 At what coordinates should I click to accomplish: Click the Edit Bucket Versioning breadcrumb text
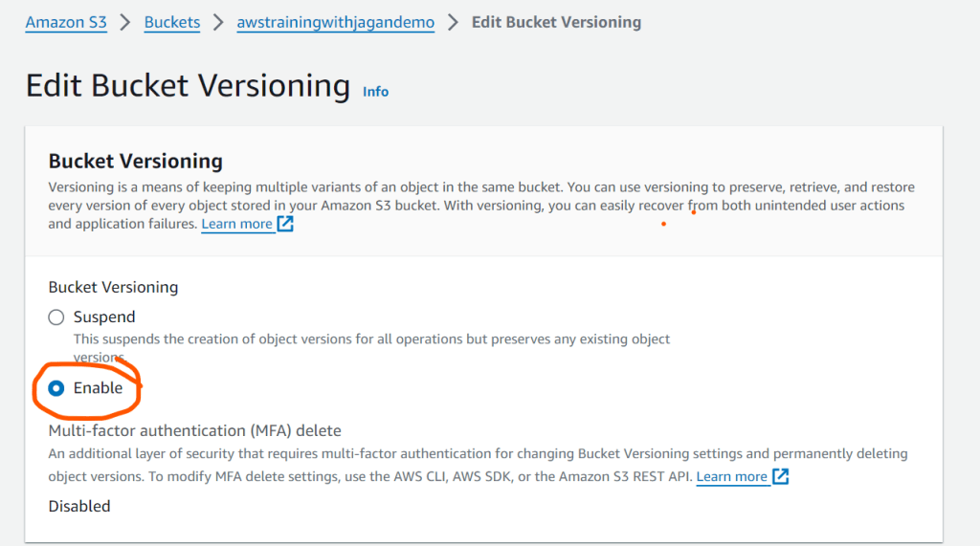[556, 22]
